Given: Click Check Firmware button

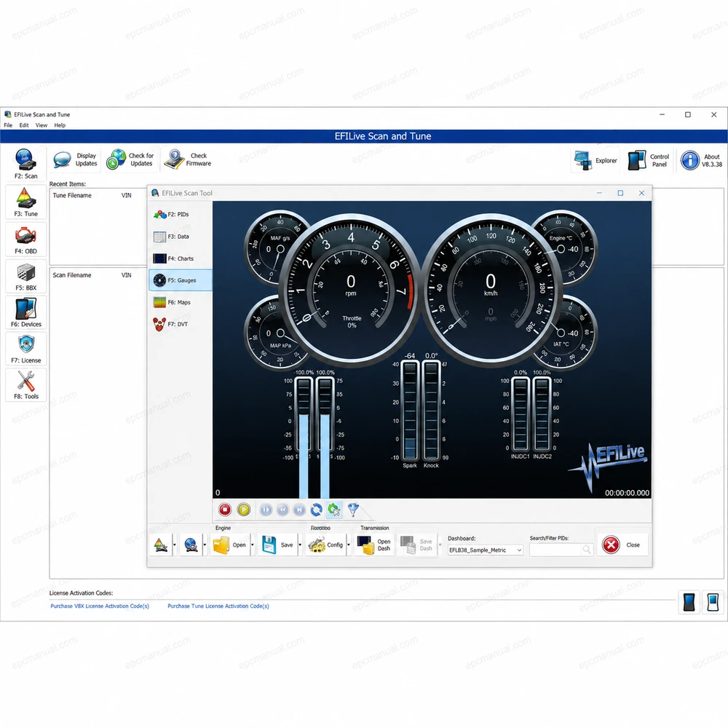Looking at the screenshot, I should click(188, 159).
